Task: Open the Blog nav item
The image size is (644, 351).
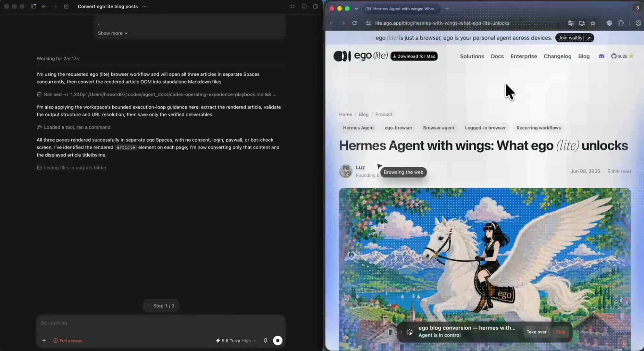Action: (x=584, y=56)
